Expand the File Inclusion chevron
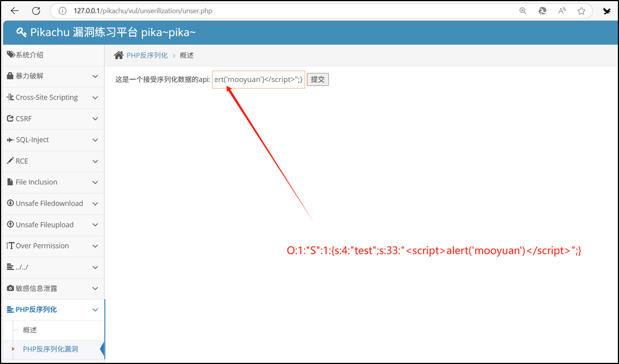 pyautogui.click(x=95, y=182)
